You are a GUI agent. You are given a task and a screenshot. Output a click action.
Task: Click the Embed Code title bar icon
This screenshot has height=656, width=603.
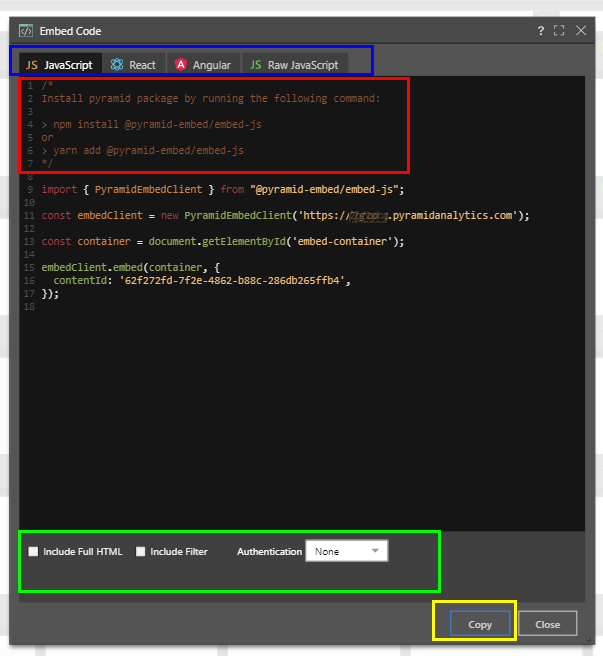[x=26, y=31]
